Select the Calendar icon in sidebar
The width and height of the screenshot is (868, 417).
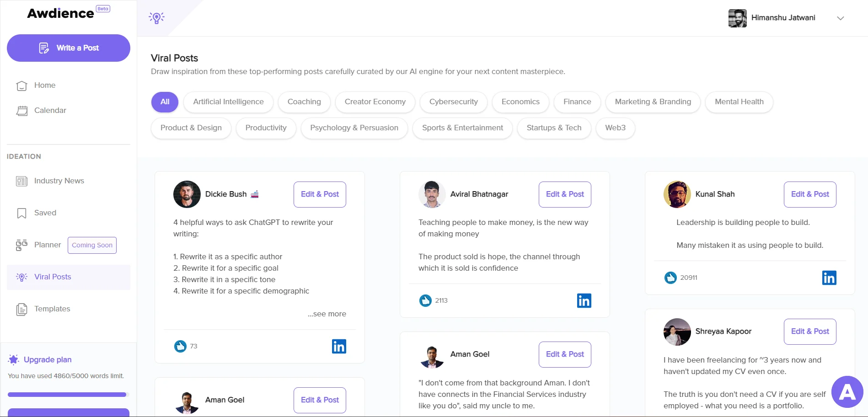21,110
